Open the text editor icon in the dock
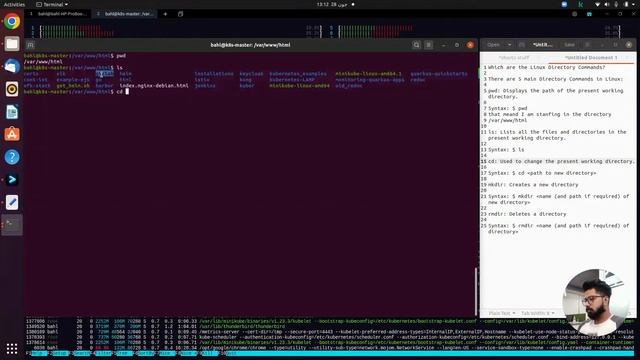The height and width of the screenshot is (360, 640). (x=12, y=202)
